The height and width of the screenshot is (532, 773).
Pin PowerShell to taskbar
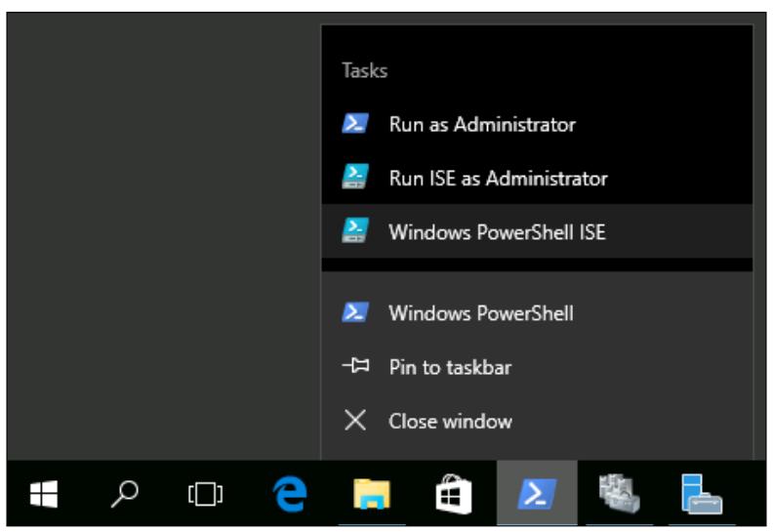click(x=537, y=367)
